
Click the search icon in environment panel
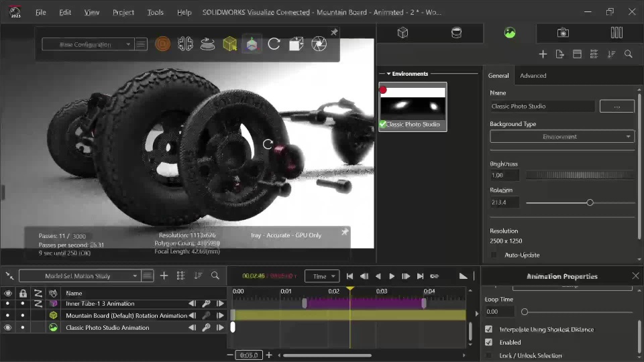[x=629, y=54]
